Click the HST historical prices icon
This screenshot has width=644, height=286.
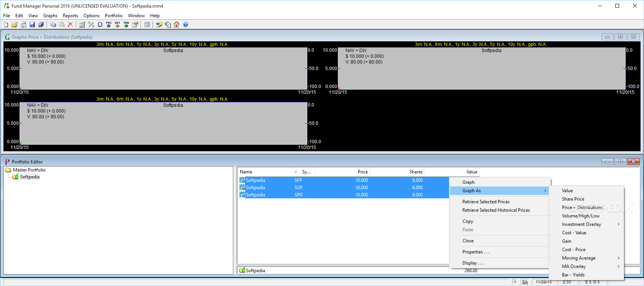(118, 25)
